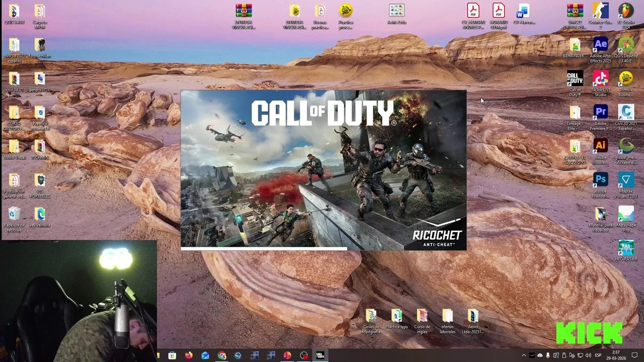Open the volume control in system tray
This screenshot has height=362, width=644.
(588, 355)
